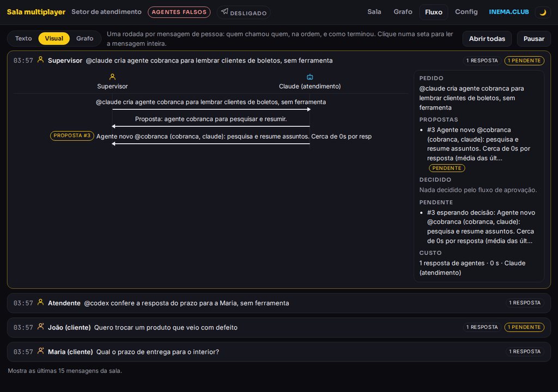Click Atendente person icon in message row
558x392 pixels.
pos(40,302)
